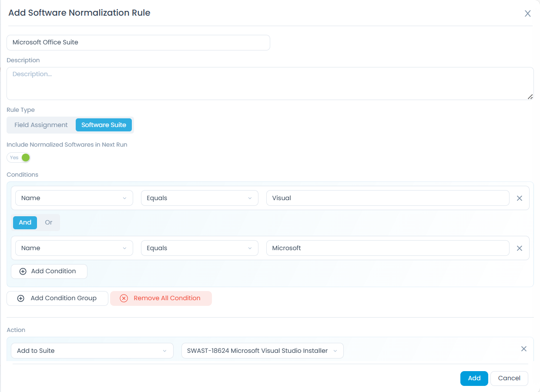Image resolution: width=540 pixels, height=392 pixels.
Task: Select the Software Suite rule type
Action: point(104,125)
